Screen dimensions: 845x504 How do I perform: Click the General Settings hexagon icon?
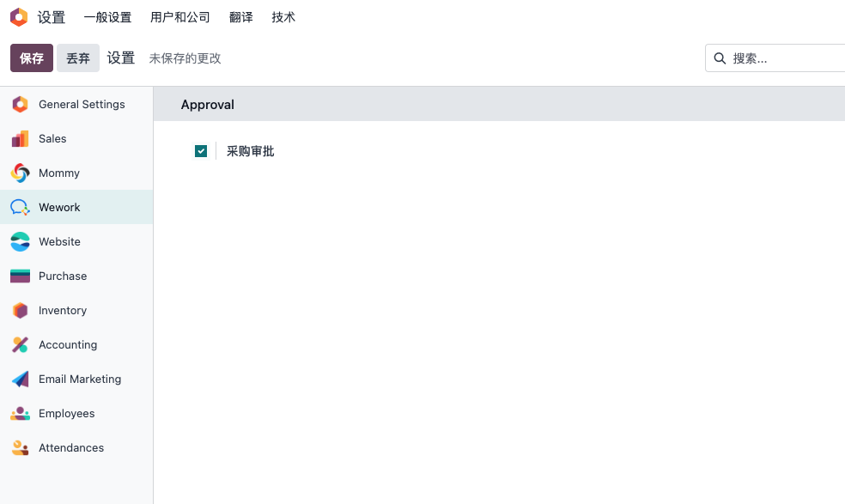coord(20,104)
